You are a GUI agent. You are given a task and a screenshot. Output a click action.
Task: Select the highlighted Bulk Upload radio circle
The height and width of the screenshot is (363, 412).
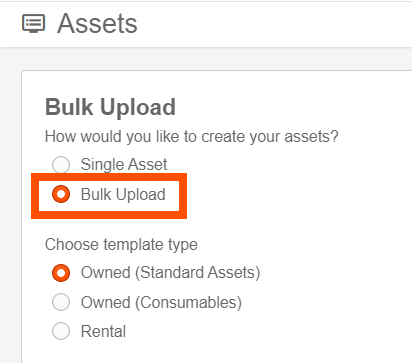61,194
